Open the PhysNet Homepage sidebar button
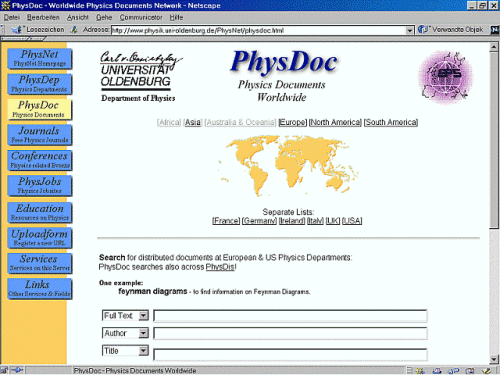The height and width of the screenshot is (375, 500). pos(40,59)
